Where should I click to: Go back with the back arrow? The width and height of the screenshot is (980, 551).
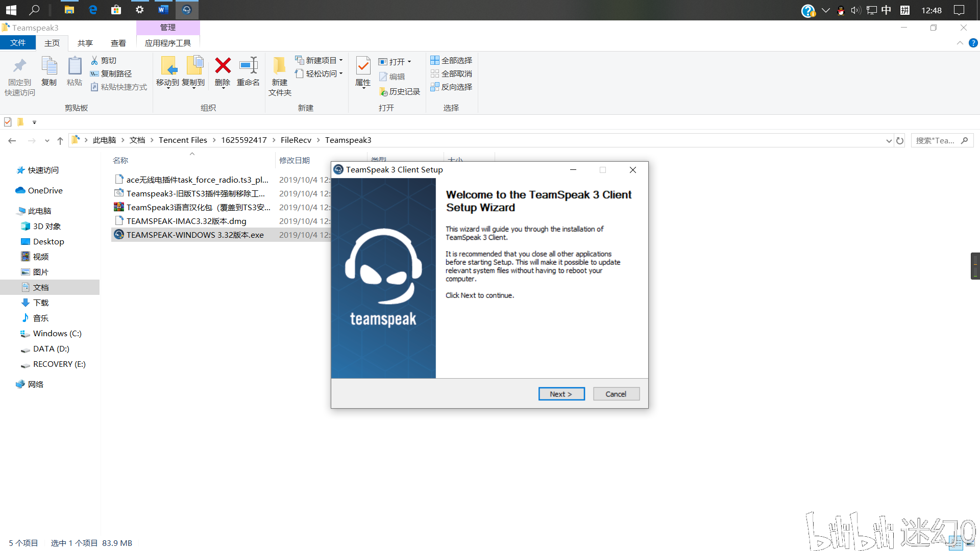tap(12, 140)
